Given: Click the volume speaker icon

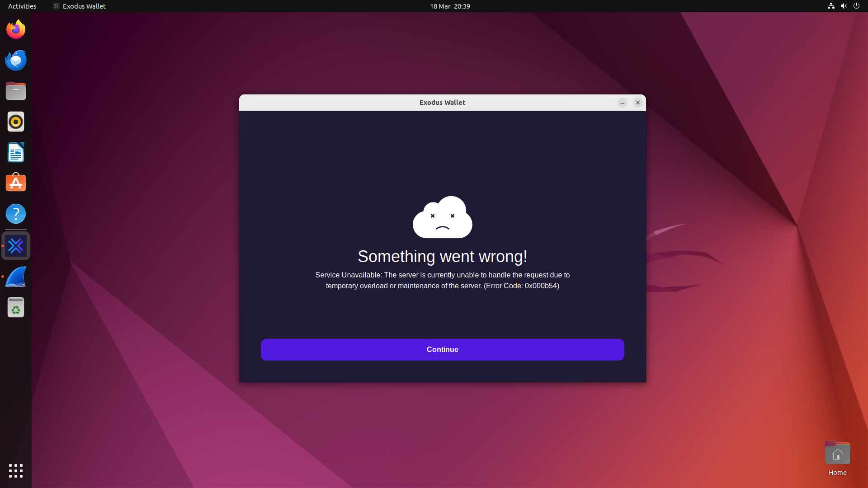Looking at the screenshot, I should [844, 6].
